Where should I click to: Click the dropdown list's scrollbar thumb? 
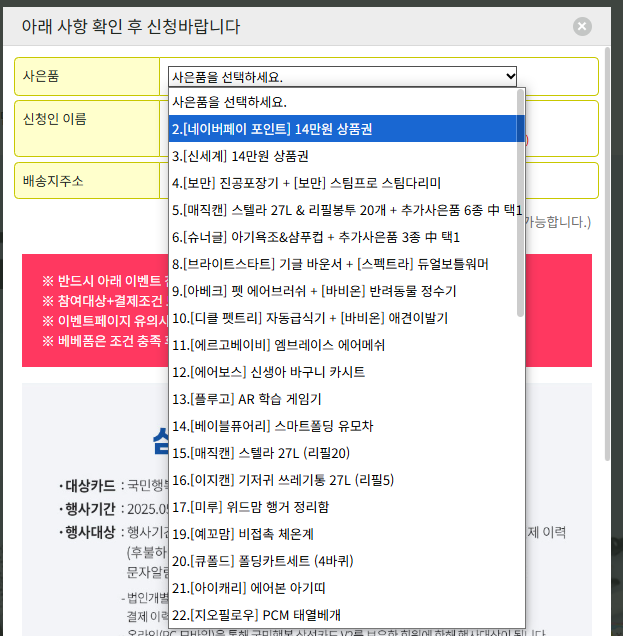tap(520, 203)
